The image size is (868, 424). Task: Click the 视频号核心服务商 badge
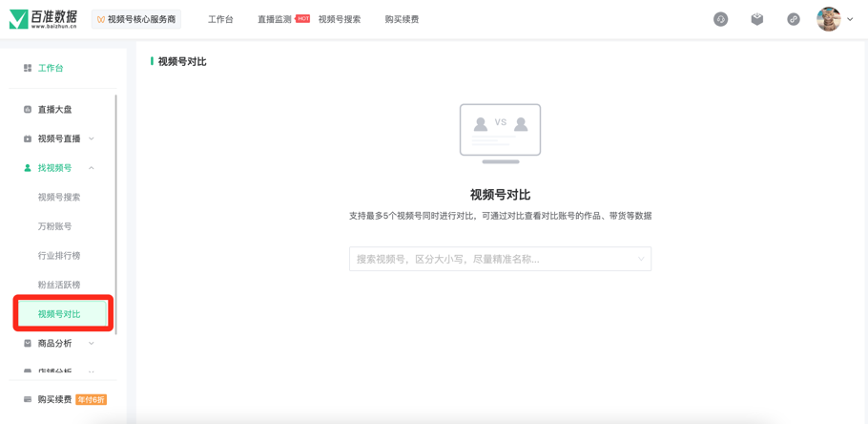(136, 19)
